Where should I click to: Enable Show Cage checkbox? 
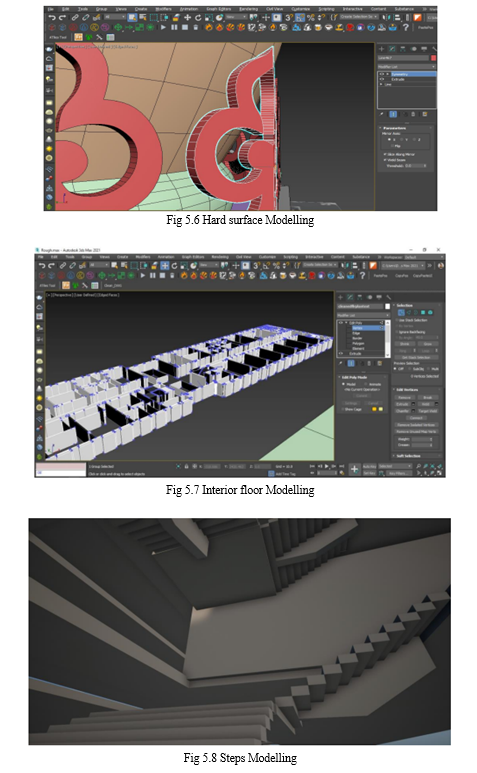342,409
